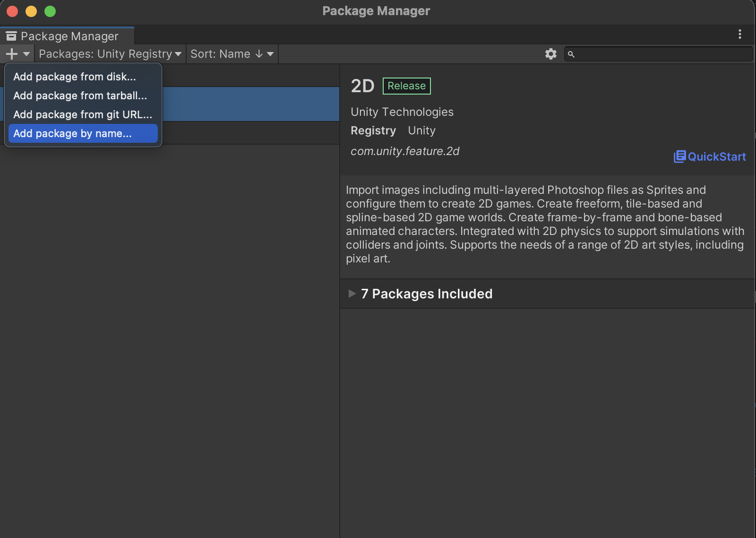Select the Package Manager tab

coord(66,36)
